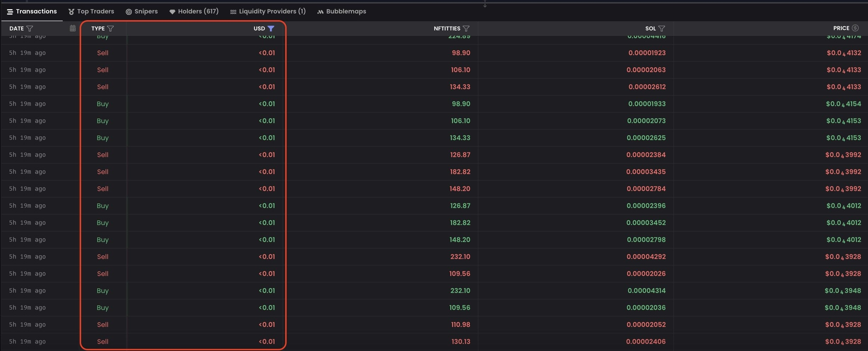This screenshot has height=351, width=868.
Task: Open Liquidity Providers (1) tab
Action: click(x=272, y=11)
